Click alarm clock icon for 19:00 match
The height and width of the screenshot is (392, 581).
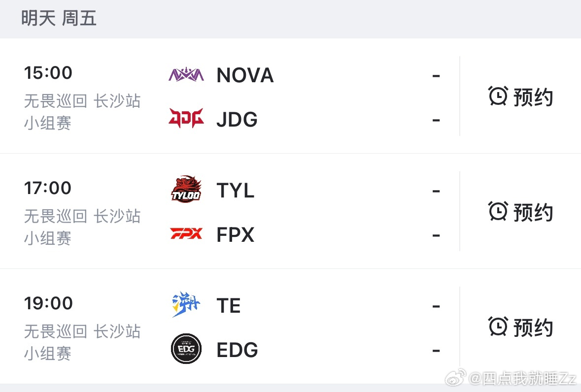click(498, 326)
